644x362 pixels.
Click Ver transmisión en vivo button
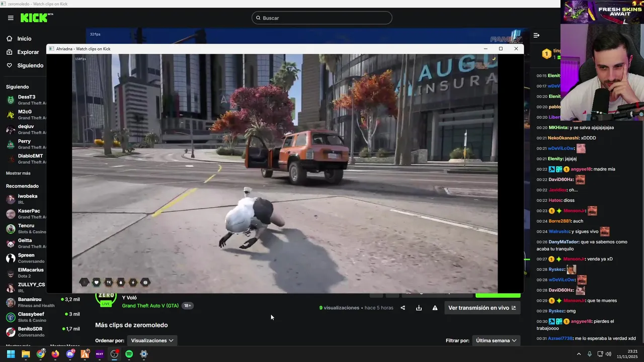[x=482, y=308]
